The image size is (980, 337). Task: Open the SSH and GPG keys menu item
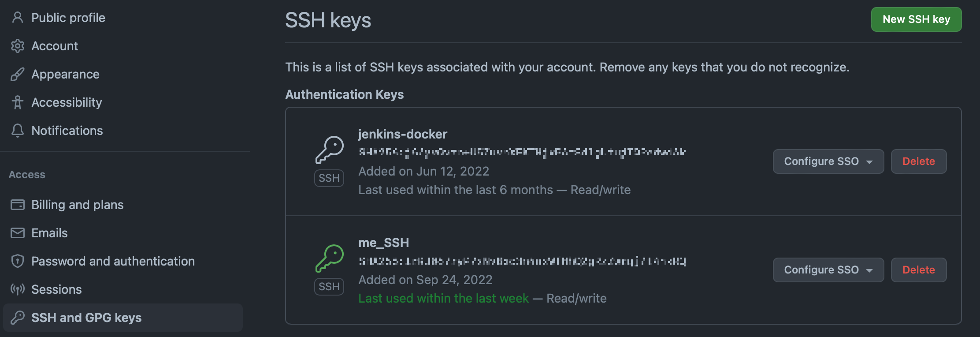[x=86, y=318]
